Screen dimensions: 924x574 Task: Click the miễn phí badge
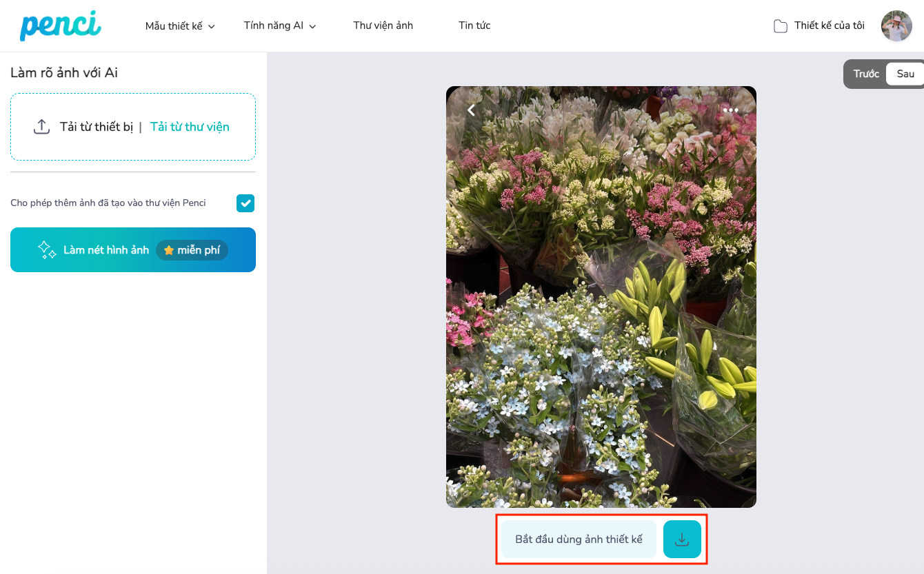coord(192,250)
